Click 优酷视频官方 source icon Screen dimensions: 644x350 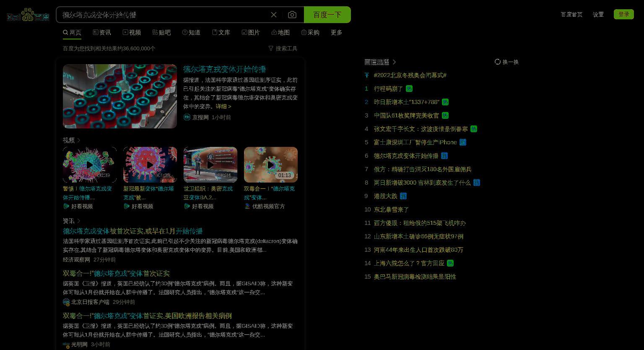(247, 206)
